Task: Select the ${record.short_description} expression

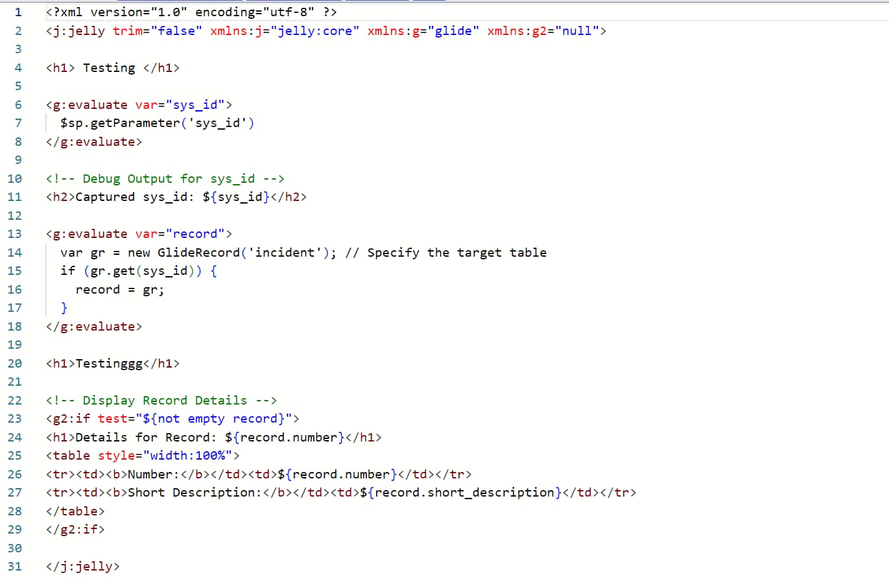Action: 461,492
